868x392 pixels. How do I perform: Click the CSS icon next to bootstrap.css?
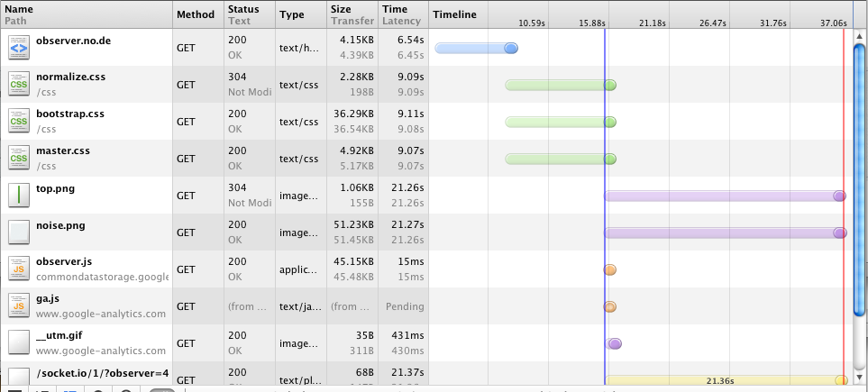coord(19,122)
